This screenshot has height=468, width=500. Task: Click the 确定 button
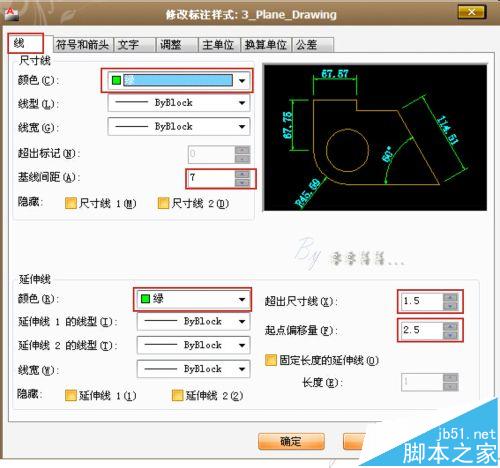click(x=291, y=442)
